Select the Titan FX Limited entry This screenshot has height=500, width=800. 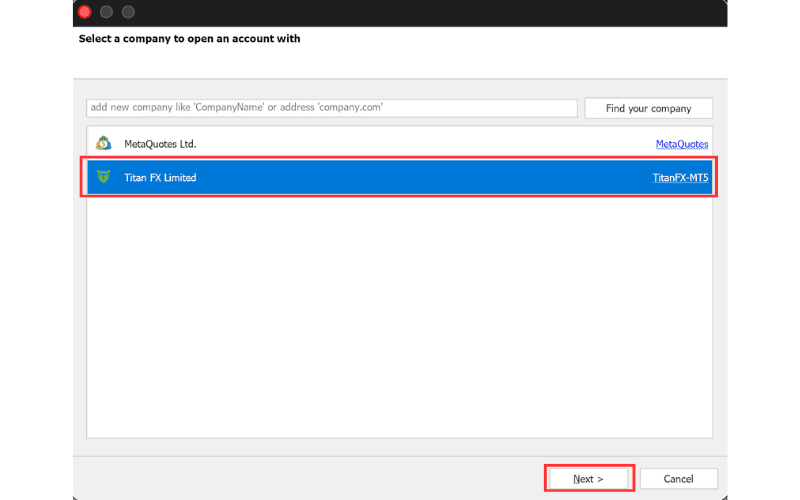[x=399, y=177]
